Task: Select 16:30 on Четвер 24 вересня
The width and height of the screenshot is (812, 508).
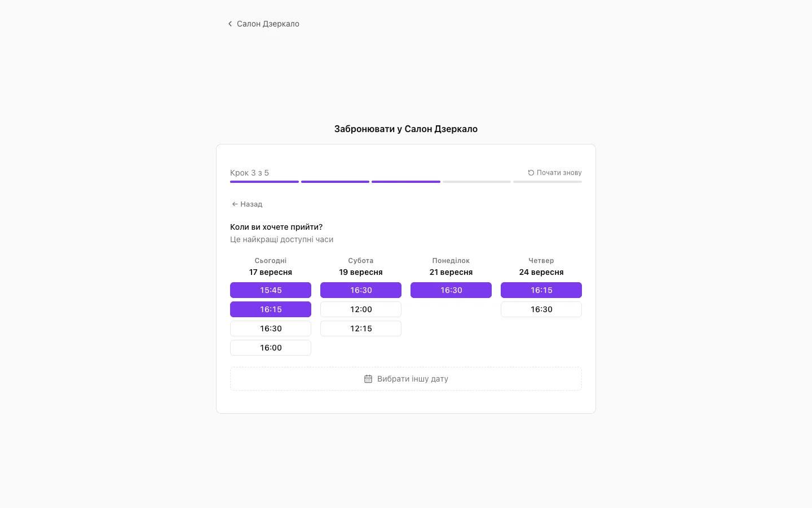Action: tap(541, 309)
